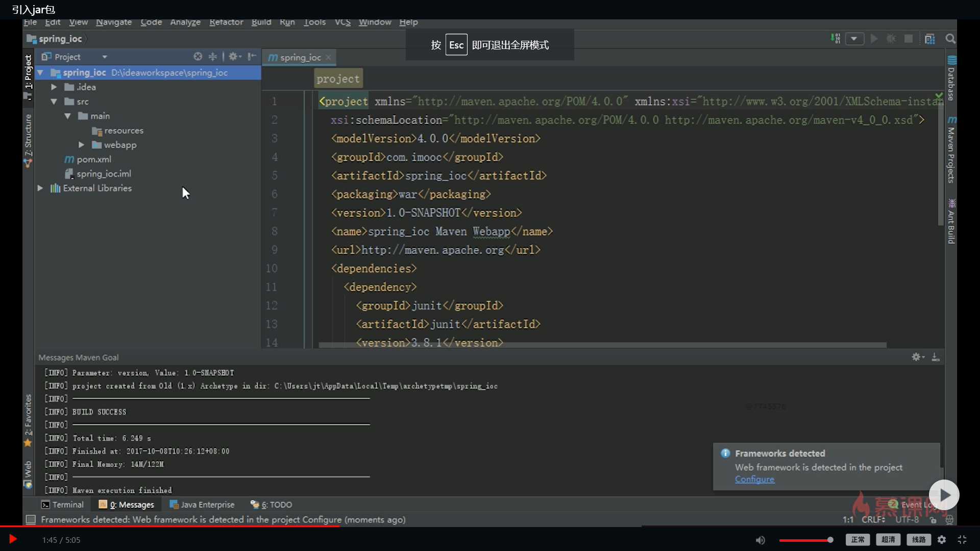The width and height of the screenshot is (980, 551).
Task: Click the Debug bug icon
Action: pyautogui.click(x=891, y=39)
